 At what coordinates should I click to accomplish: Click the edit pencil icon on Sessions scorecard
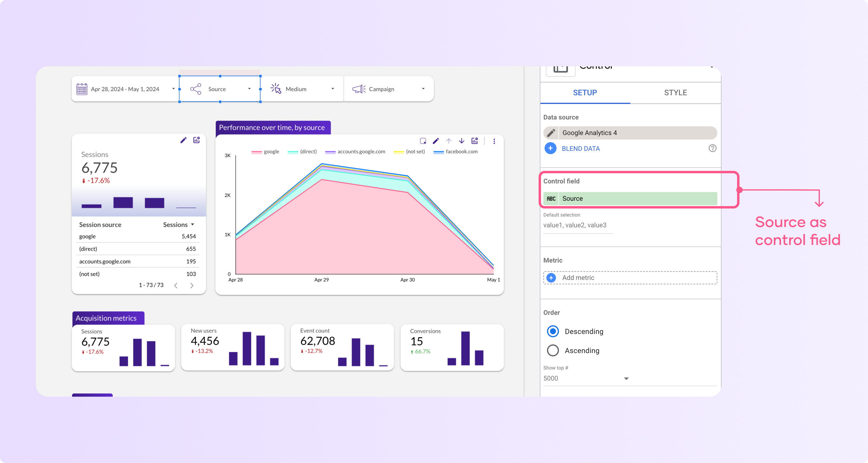pyautogui.click(x=183, y=140)
